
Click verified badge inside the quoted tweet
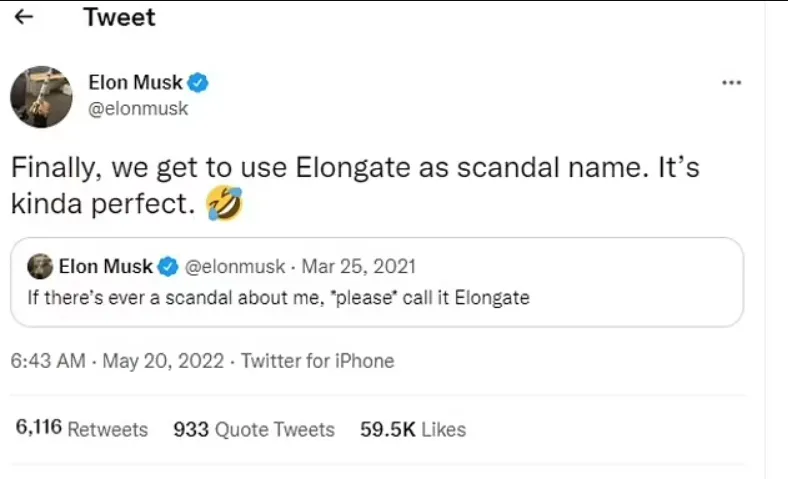coord(169,266)
